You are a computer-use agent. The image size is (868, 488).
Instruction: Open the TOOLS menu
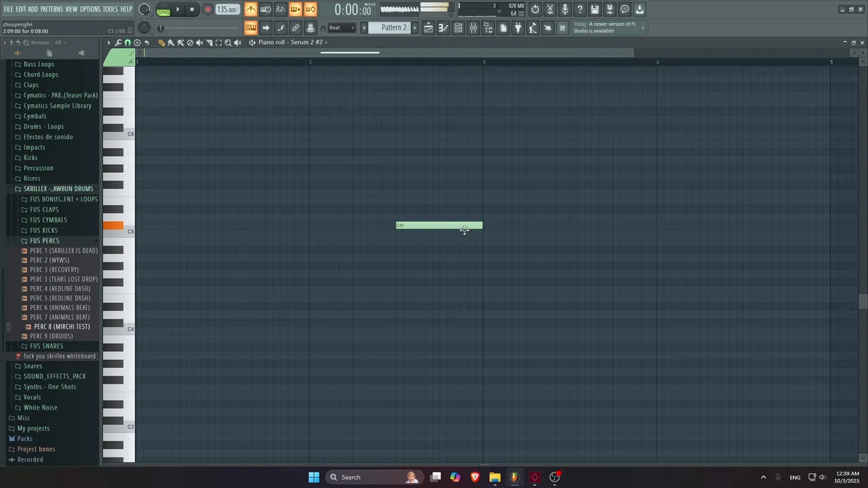(111, 9)
